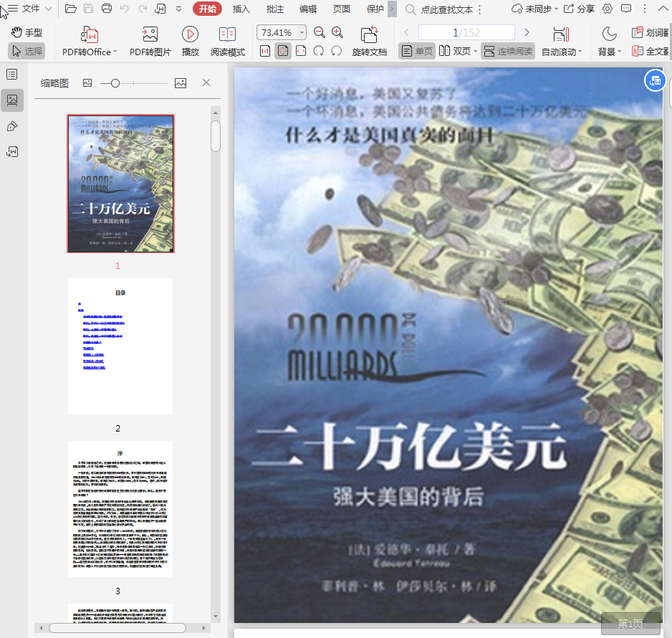
Task: Switch to the 页面 tab
Action: point(342,9)
